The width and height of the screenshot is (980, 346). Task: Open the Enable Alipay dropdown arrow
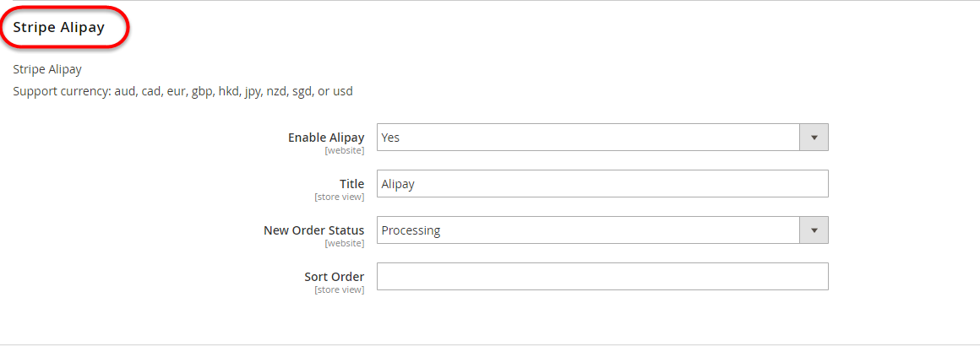pos(814,138)
